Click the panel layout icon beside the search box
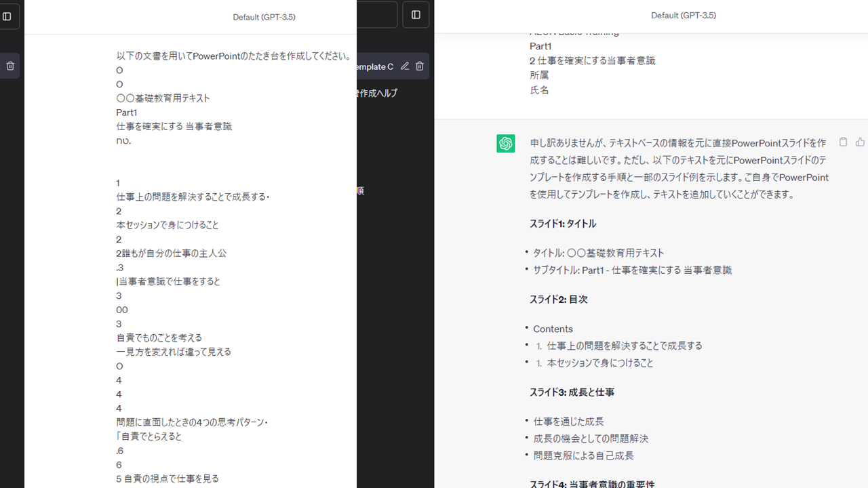The image size is (868, 488). click(x=416, y=14)
